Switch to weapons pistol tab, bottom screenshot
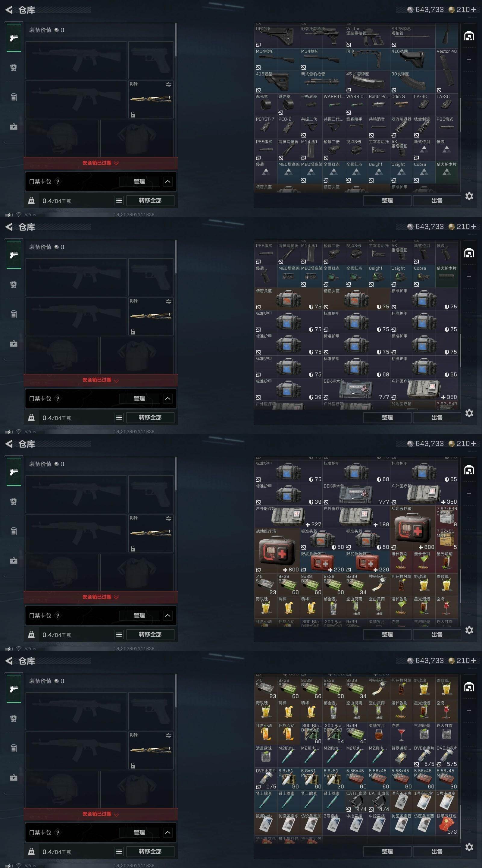The height and width of the screenshot is (868, 482). 14,689
